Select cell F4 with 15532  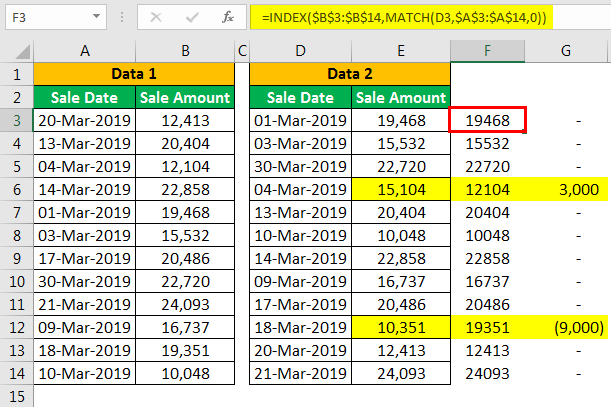[x=487, y=143]
